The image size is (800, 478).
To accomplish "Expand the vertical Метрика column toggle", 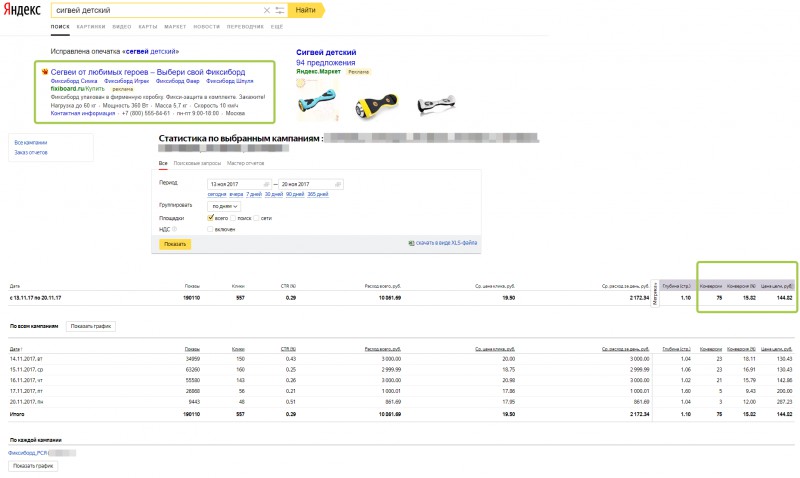I will (655, 294).
